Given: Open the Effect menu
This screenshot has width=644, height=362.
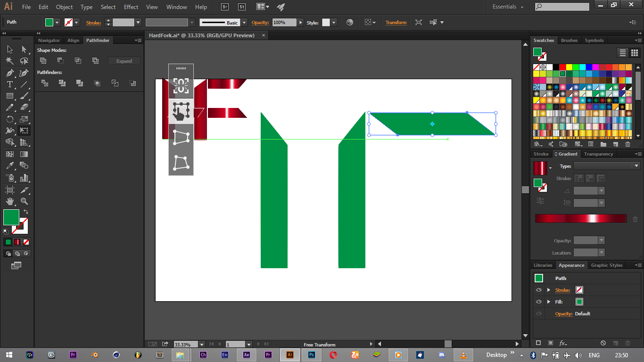Looking at the screenshot, I should [x=131, y=7].
